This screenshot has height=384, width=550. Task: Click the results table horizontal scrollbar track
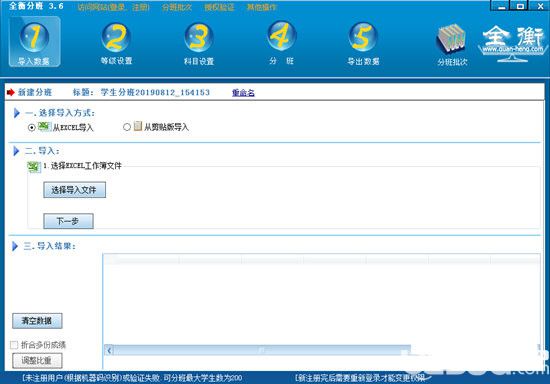[x=261, y=350]
